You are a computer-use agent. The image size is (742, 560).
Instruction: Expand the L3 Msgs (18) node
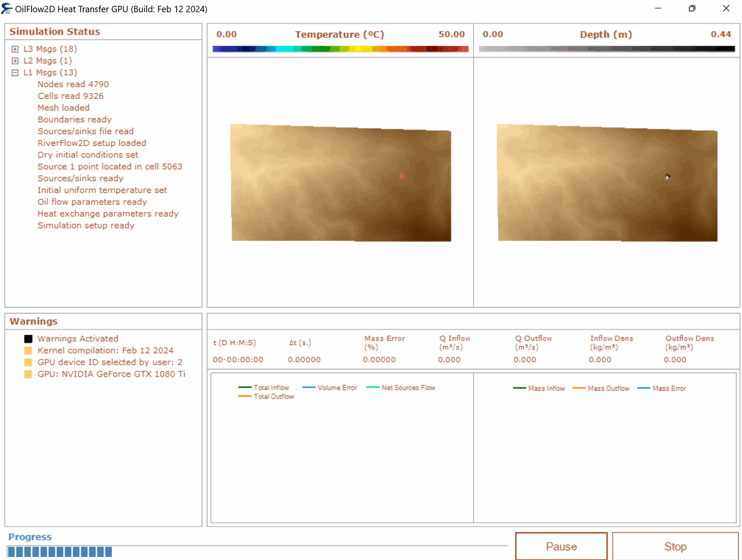point(15,49)
